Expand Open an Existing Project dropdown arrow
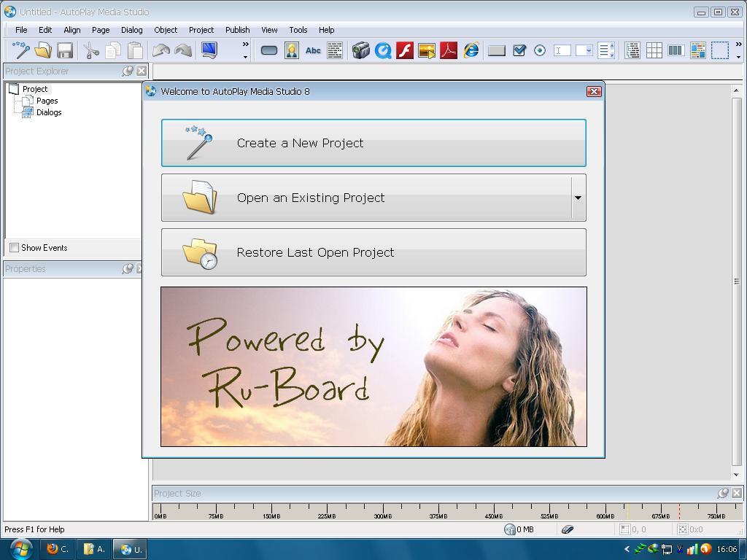 pos(578,198)
